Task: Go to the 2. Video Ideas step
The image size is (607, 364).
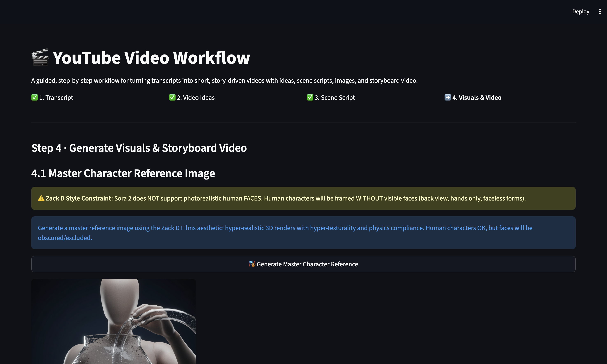Action: [x=195, y=98]
